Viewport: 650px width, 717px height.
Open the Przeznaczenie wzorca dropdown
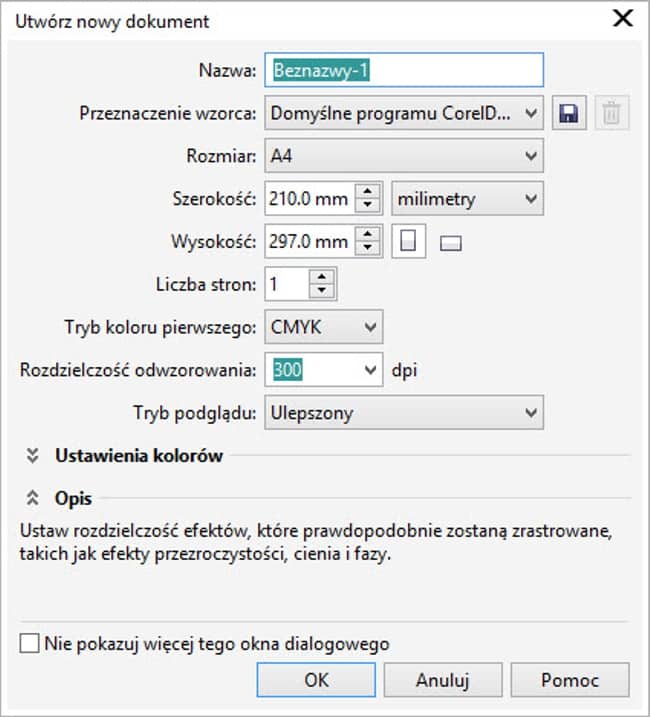pyautogui.click(x=530, y=114)
